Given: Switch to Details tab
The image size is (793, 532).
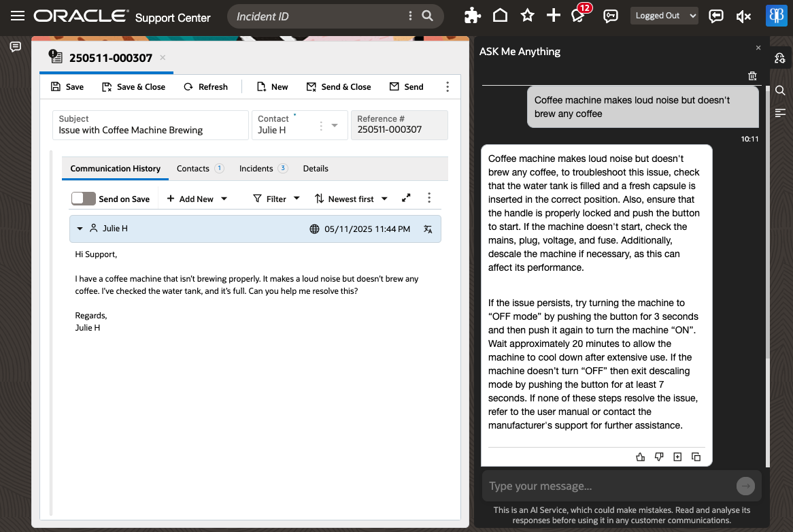Looking at the screenshot, I should coord(316,169).
